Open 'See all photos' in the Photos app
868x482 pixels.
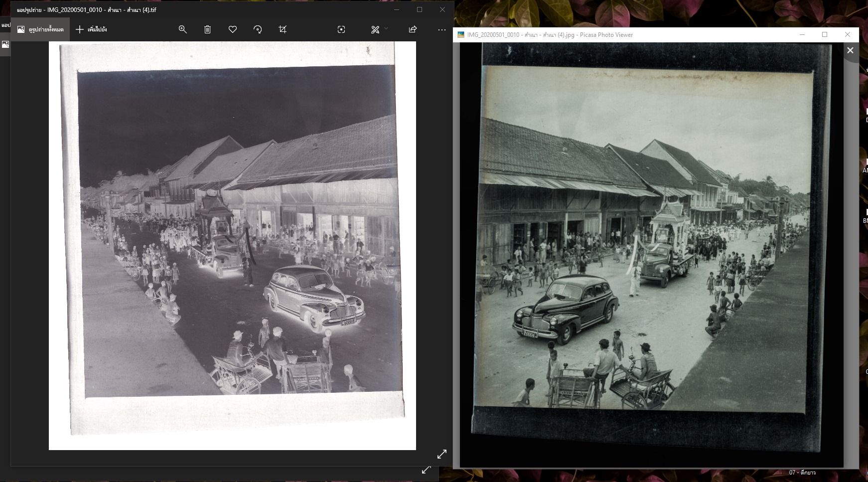[40, 29]
